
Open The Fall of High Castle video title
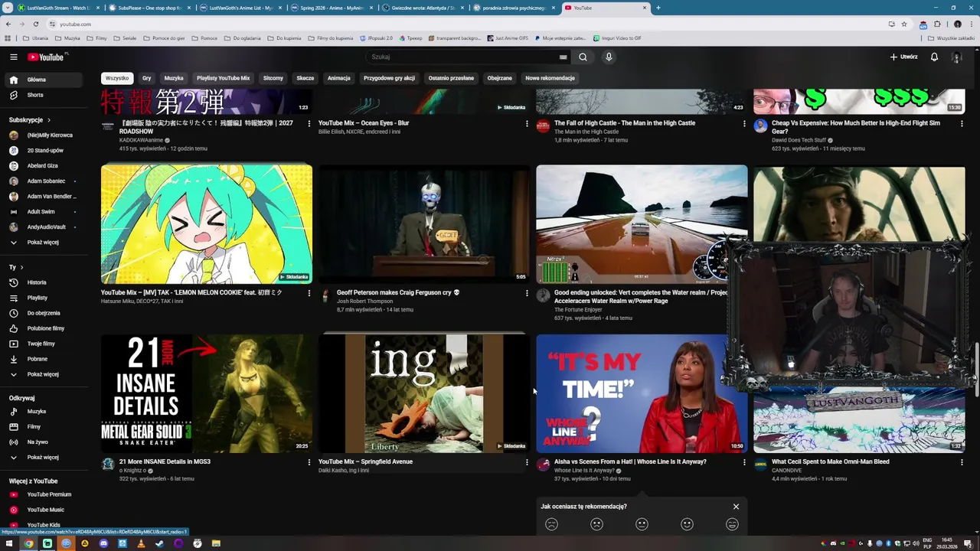(x=625, y=123)
